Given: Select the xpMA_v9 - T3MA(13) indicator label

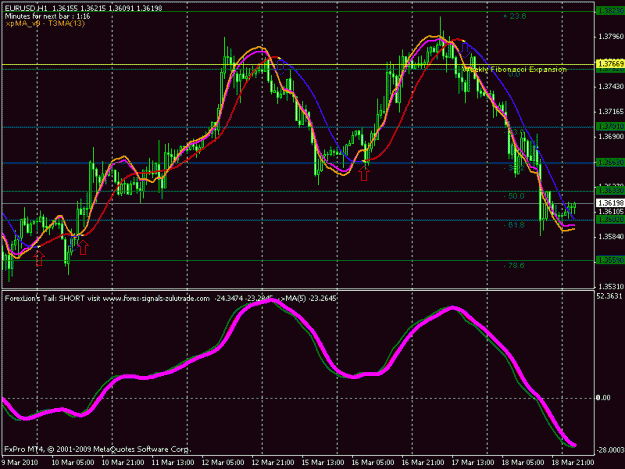Looking at the screenshot, I should (45, 23).
